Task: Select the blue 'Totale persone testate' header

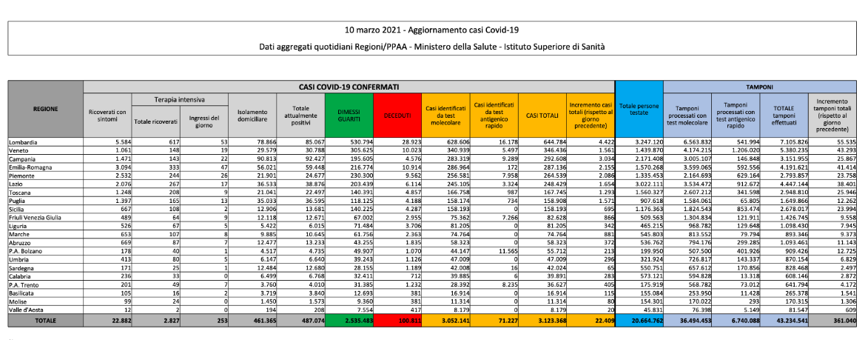Action: (639, 109)
